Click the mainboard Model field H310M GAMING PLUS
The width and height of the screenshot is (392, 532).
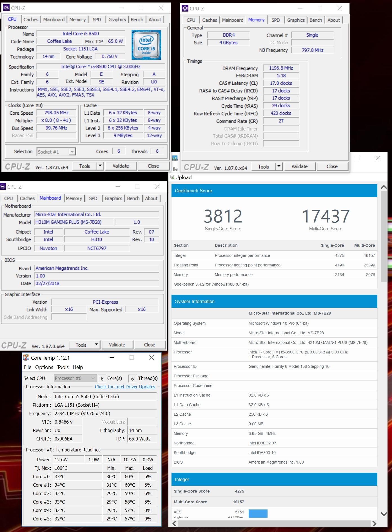74,222
